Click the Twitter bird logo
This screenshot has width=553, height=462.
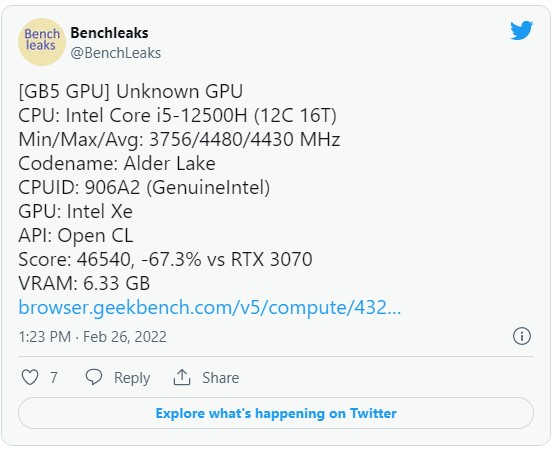tap(521, 30)
